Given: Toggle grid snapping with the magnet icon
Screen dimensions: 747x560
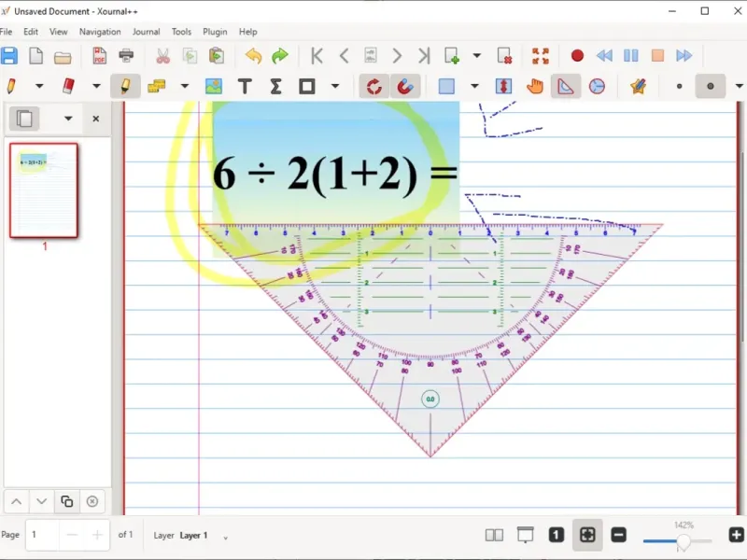Looking at the screenshot, I should [405, 86].
